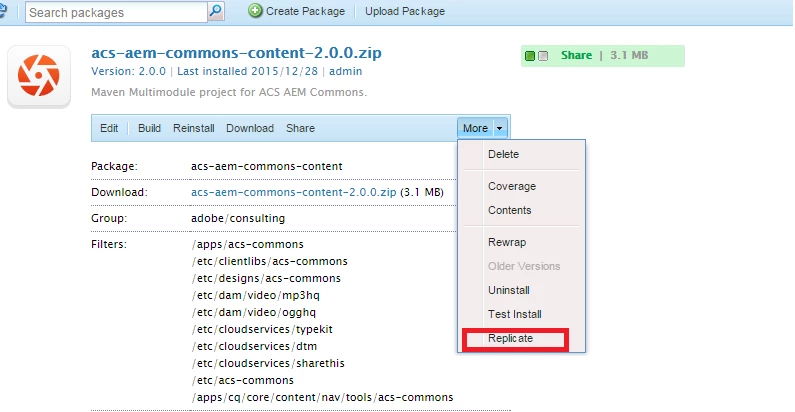This screenshot has height=412, width=795.
Task: Click the Maven Multimodule project description
Action: point(229,92)
